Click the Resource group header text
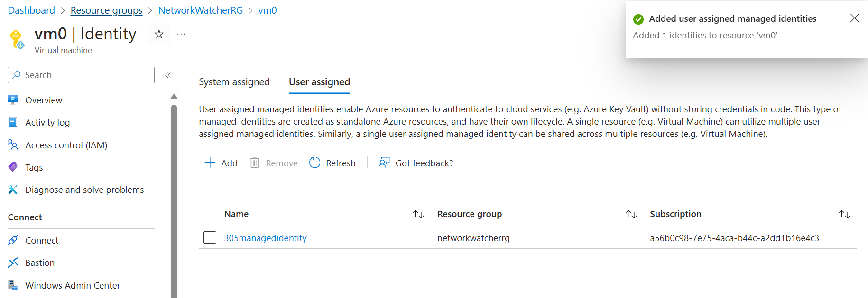Viewport: 868px width, 298px height. tap(470, 214)
